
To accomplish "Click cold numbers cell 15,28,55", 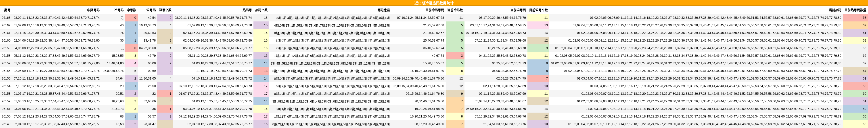I will 118,56.
